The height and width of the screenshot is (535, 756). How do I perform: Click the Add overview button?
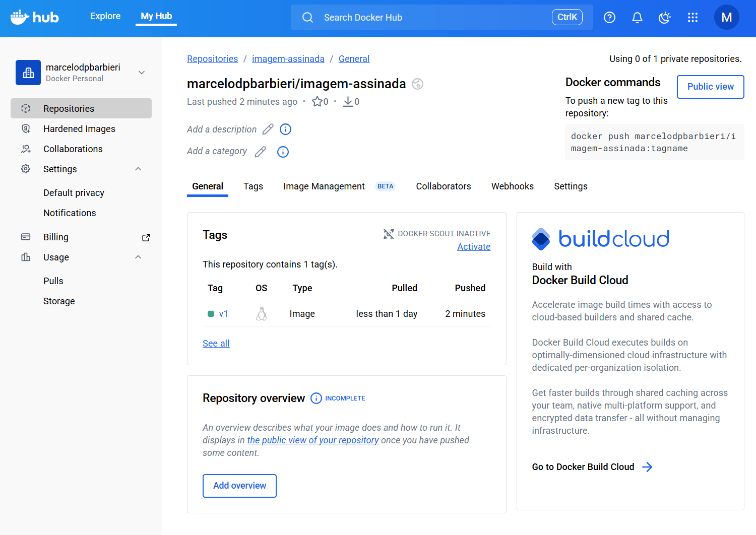[x=239, y=486]
